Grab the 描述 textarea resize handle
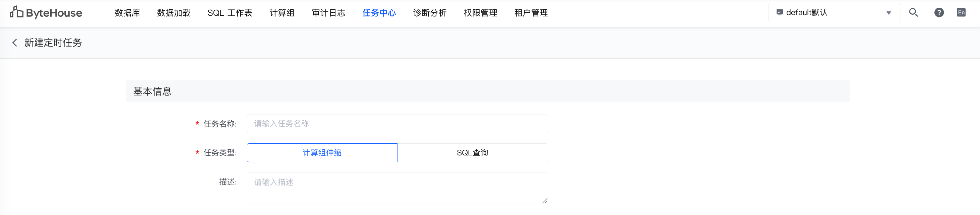This screenshot has height=215, width=980. pyautogui.click(x=545, y=201)
